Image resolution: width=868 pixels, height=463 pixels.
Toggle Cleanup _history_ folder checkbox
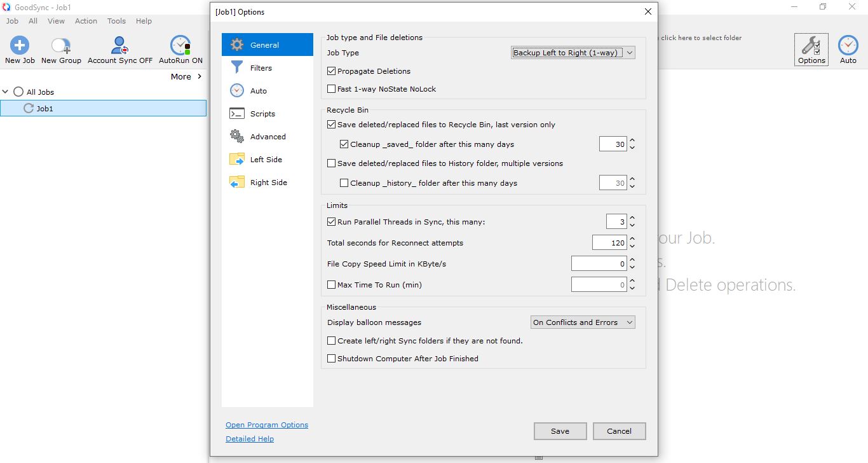(344, 183)
